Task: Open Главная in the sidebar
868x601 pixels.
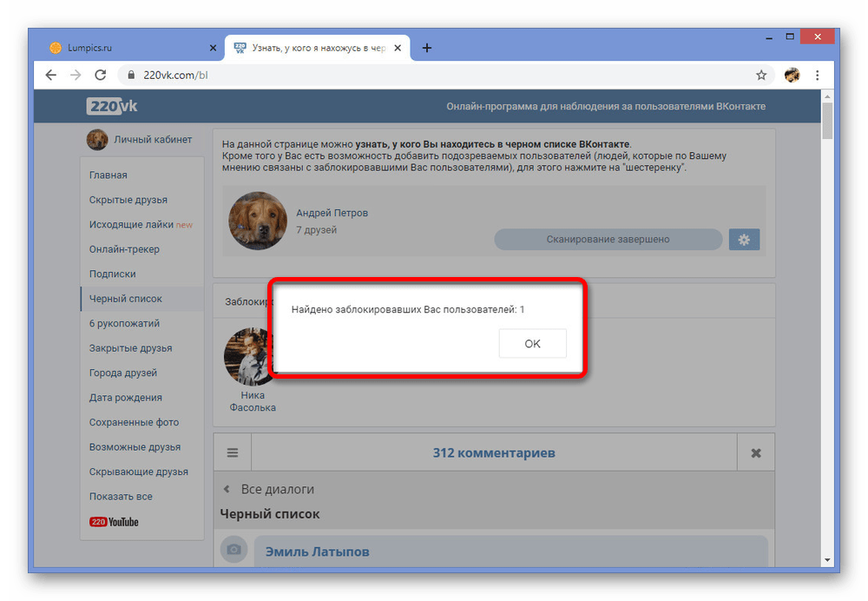Action: 108,175
